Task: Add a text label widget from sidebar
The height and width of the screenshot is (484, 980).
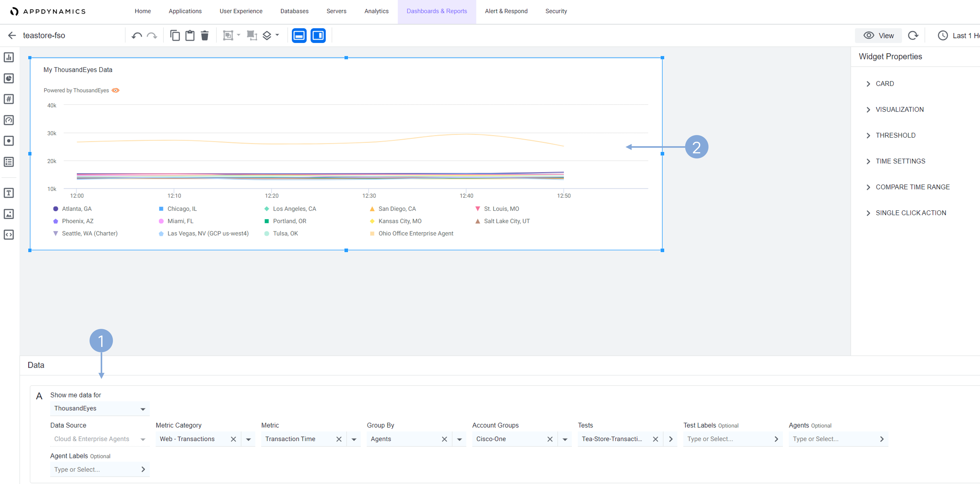Action: click(9, 193)
